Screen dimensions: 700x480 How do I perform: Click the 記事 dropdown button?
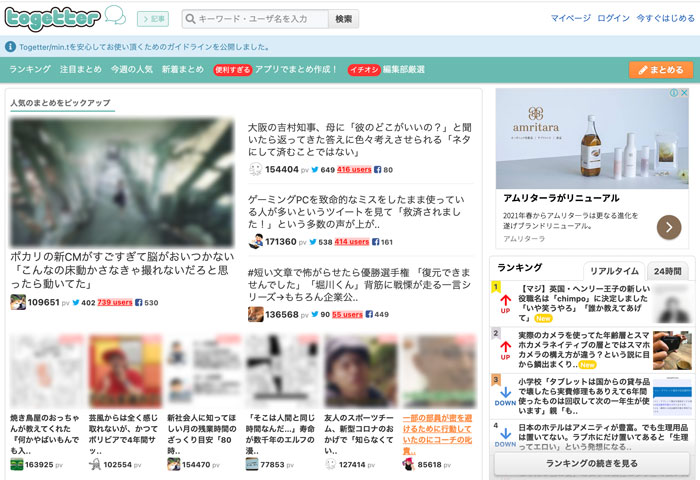click(x=153, y=19)
